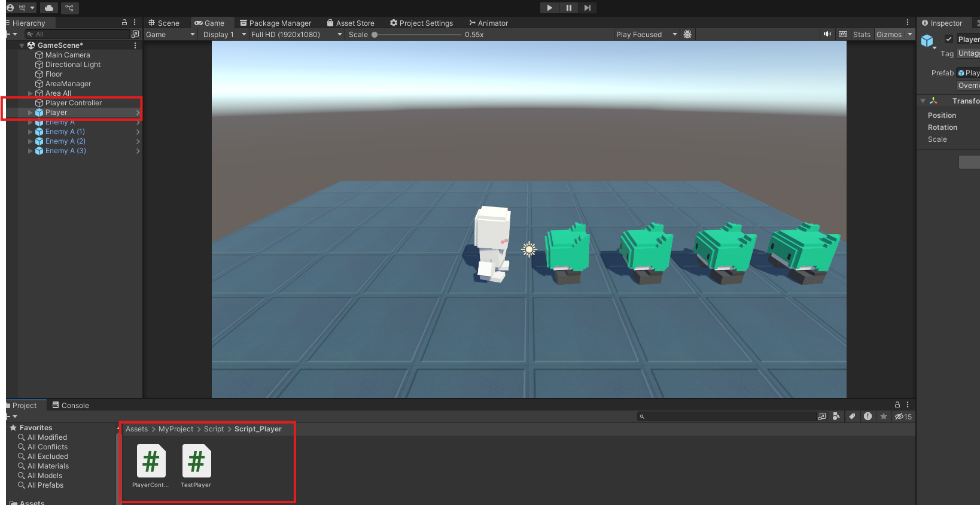This screenshot has width=980, height=505.
Task: Open the Package Manager tab
Action: tap(275, 23)
